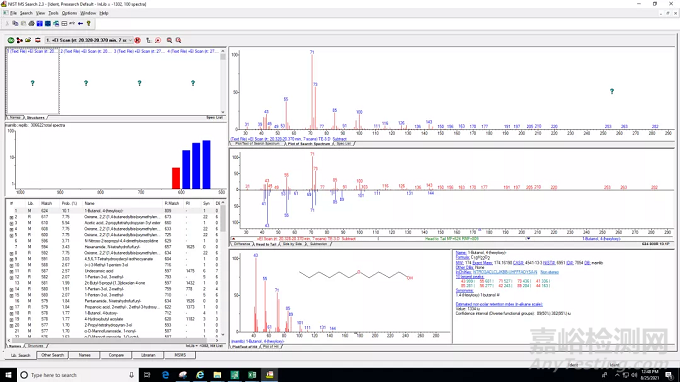680x382 pixels.
Task: Click the copy icon in top toolbar
Action: [15, 23]
